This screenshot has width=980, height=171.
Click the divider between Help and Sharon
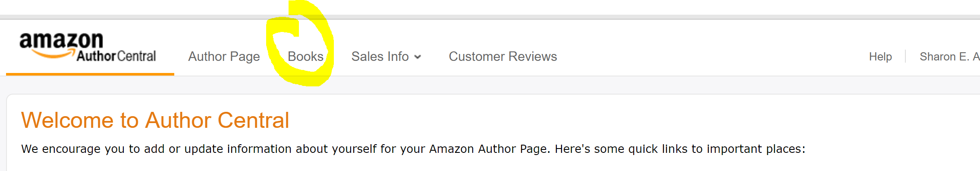coord(905,57)
